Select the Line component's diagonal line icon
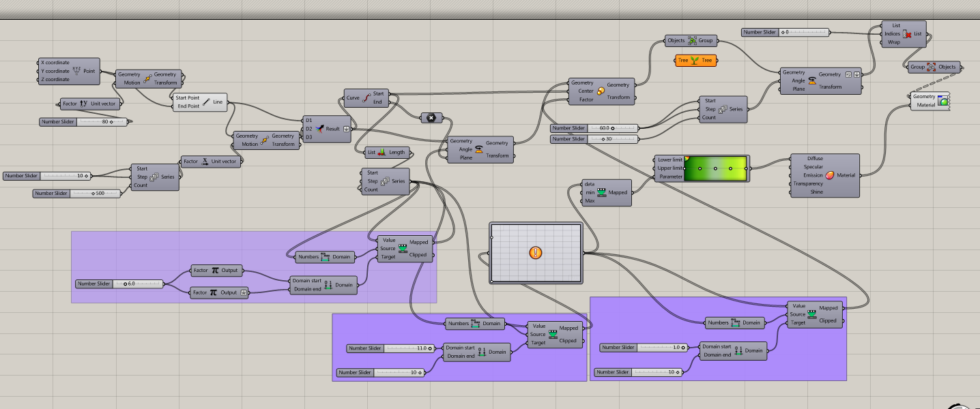The height and width of the screenshot is (409, 980). [x=206, y=102]
